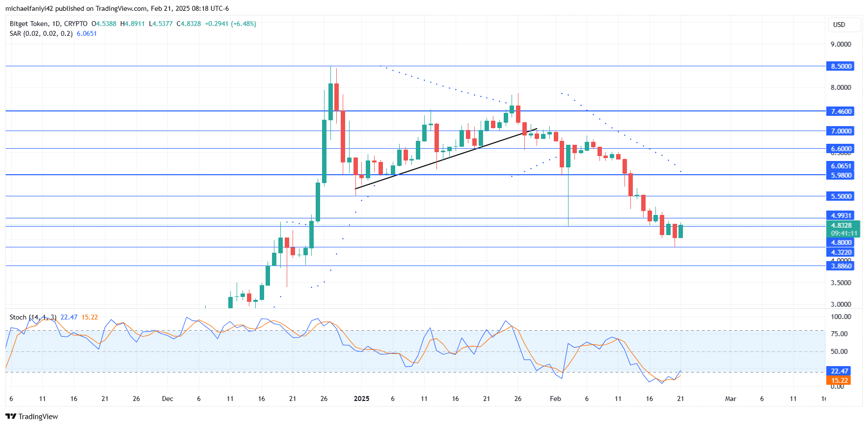The height and width of the screenshot is (426, 868).
Task: Click the TradingView logo at bottom left
Action: [32, 416]
